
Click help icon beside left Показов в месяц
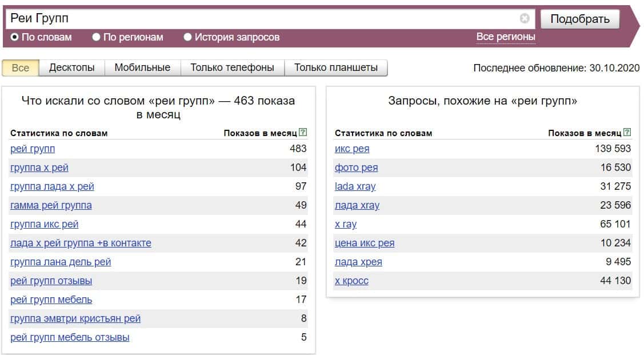click(303, 133)
